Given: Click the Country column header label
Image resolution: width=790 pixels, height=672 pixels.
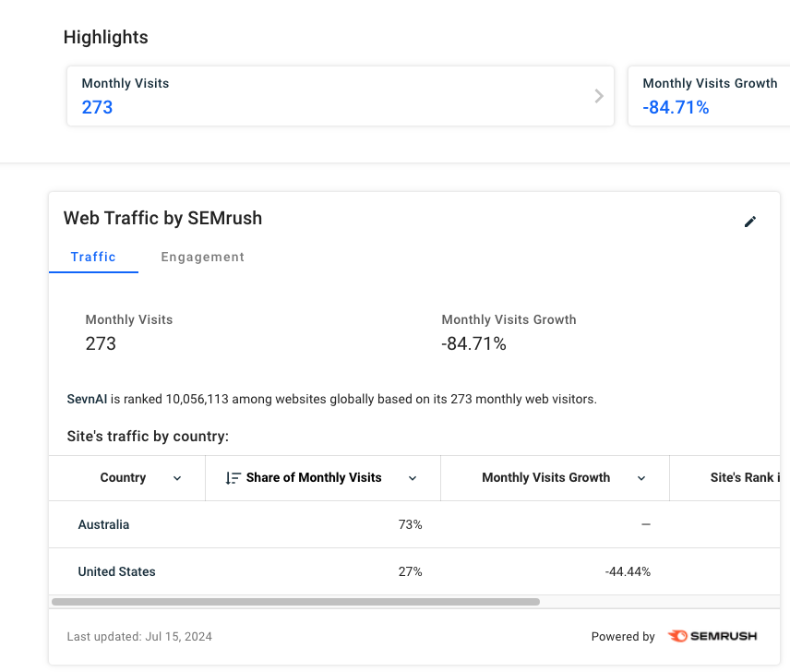Looking at the screenshot, I should tap(123, 478).
